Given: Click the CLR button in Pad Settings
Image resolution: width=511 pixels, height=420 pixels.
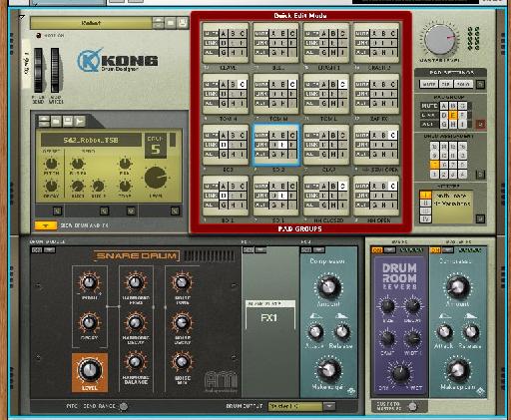Looking at the screenshot, I should (x=446, y=84).
